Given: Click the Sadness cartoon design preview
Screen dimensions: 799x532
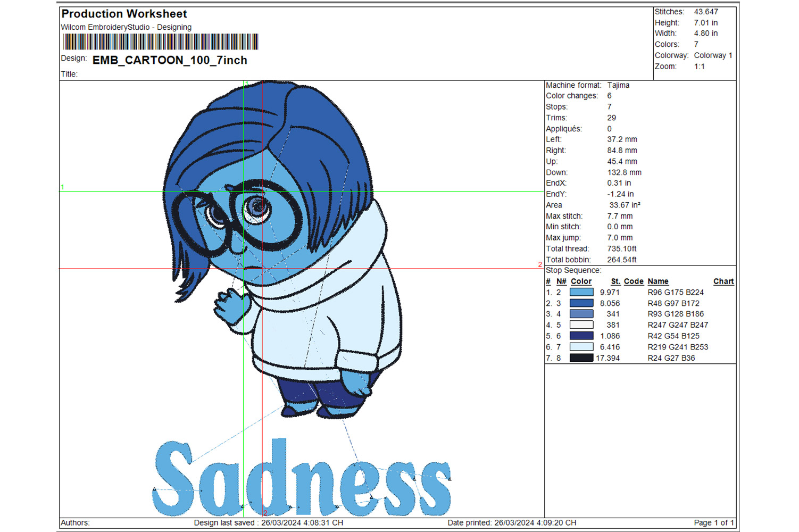Looking at the screenshot, I should 282,250.
